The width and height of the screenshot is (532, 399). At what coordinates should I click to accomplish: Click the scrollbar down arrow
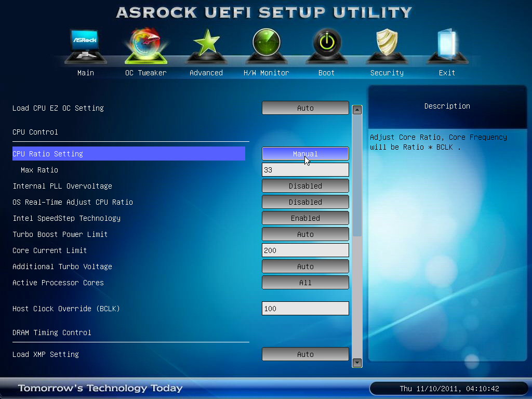click(x=357, y=363)
